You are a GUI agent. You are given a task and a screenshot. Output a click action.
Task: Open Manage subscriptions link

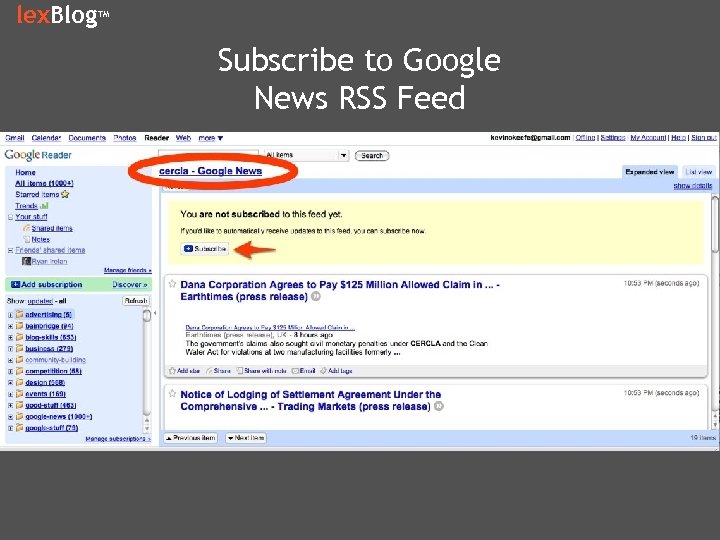(x=118, y=439)
